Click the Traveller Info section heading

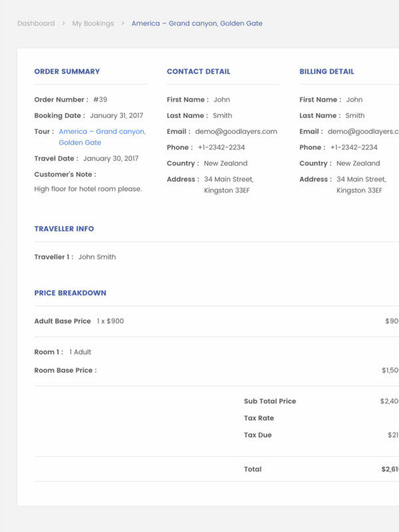[x=64, y=229]
